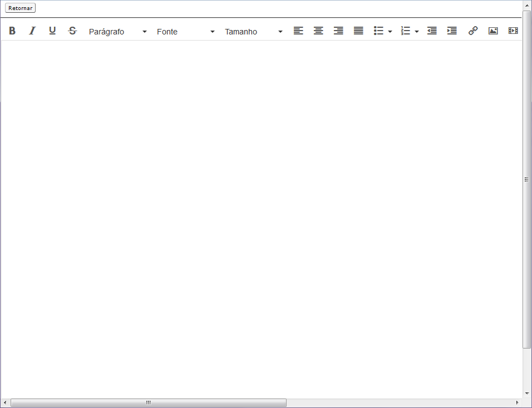Image resolution: width=532 pixels, height=408 pixels.
Task: Toggle bold formatting
Action: [12, 31]
